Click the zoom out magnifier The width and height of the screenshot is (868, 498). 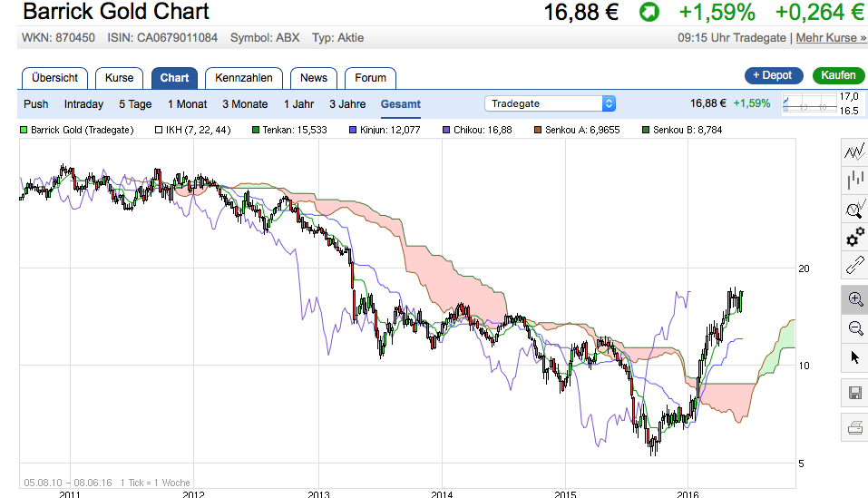[x=853, y=327]
